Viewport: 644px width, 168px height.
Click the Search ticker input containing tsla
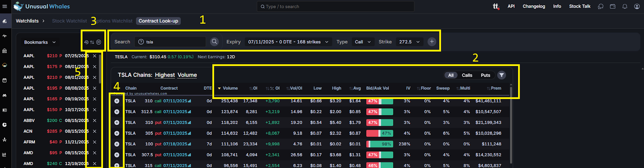pos(170,42)
